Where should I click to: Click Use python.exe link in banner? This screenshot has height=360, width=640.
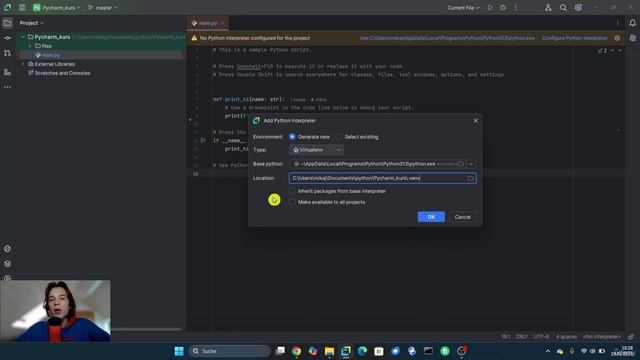point(447,38)
